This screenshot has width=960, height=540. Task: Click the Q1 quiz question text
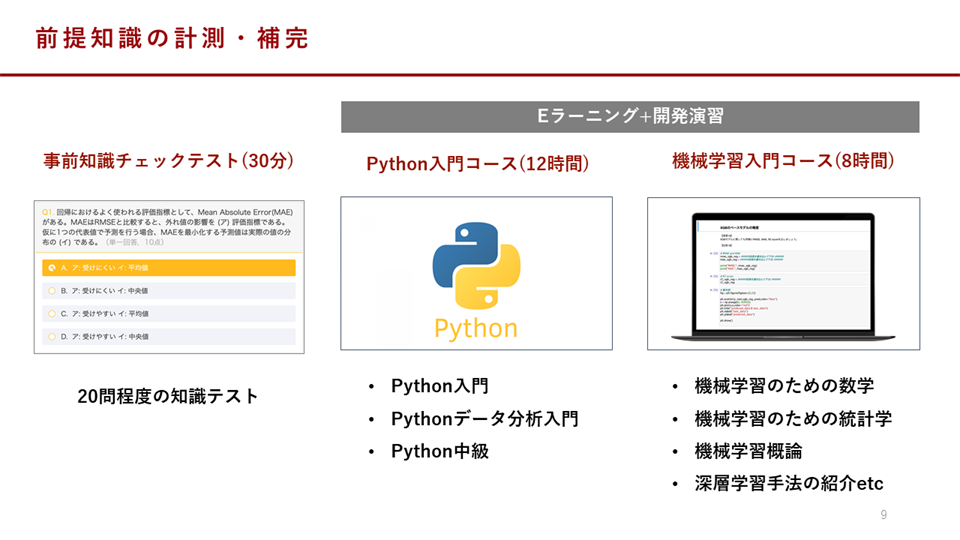(169, 228)
